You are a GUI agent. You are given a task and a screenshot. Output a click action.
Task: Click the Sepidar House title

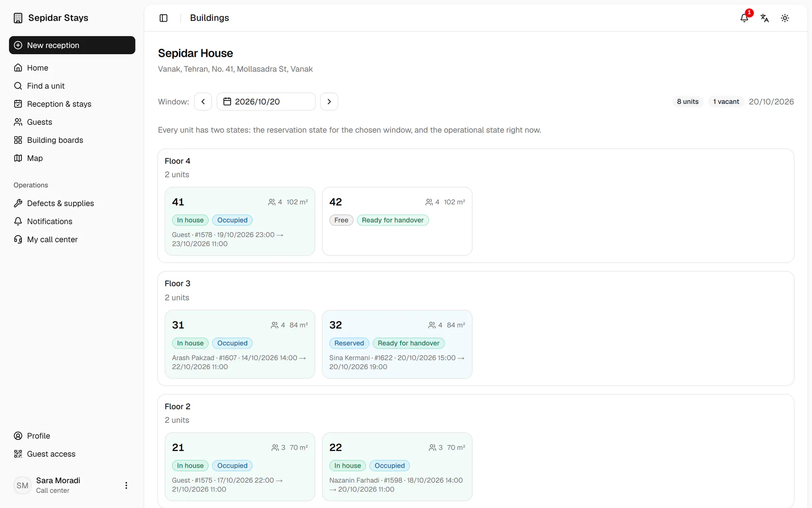click(x=195, y=53)
